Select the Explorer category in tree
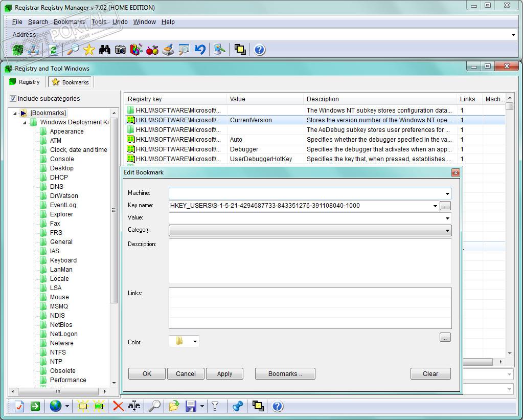 (61, 214)
